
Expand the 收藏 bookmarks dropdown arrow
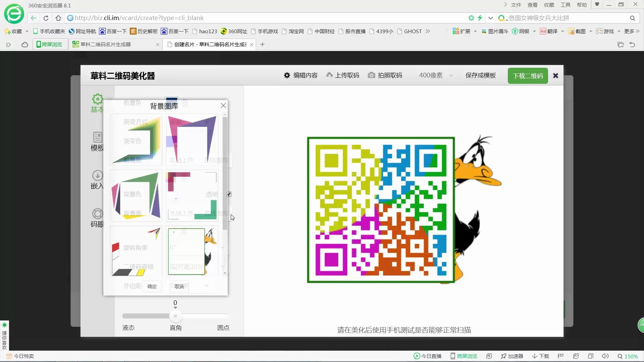[27, 31]
